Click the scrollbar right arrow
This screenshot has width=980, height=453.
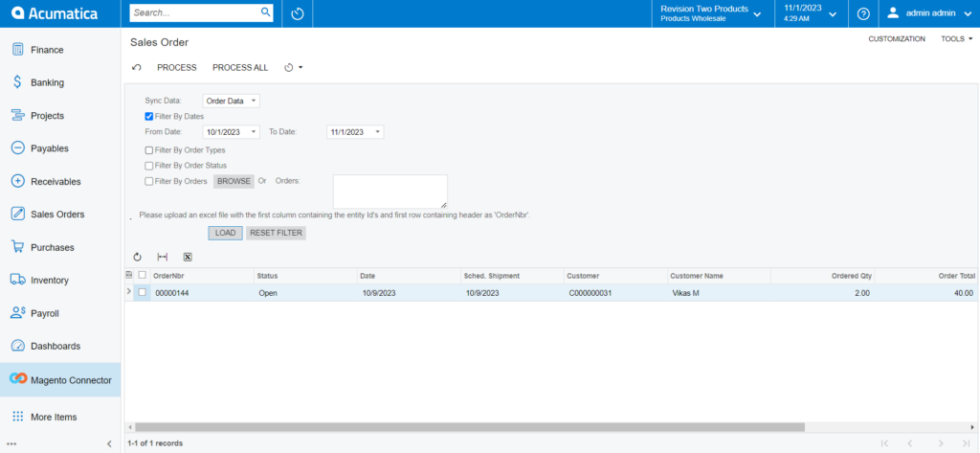click(972, 427)
